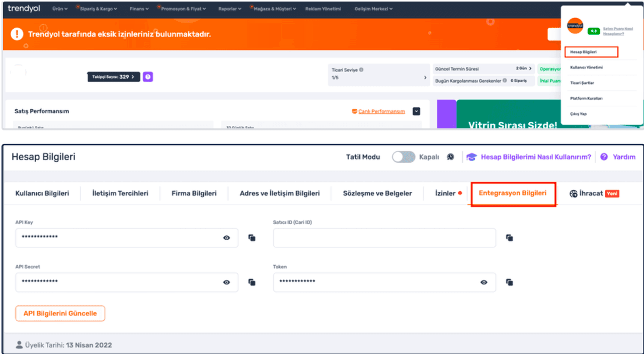Open the Sipariş & Kargo dropdown
644x354 pixels.
[98, 9]
